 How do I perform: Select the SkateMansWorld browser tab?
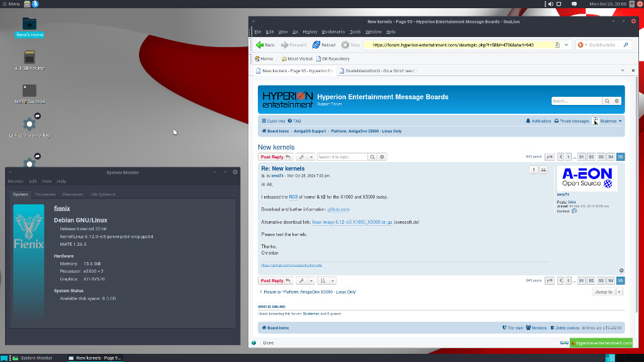point(378,70)
